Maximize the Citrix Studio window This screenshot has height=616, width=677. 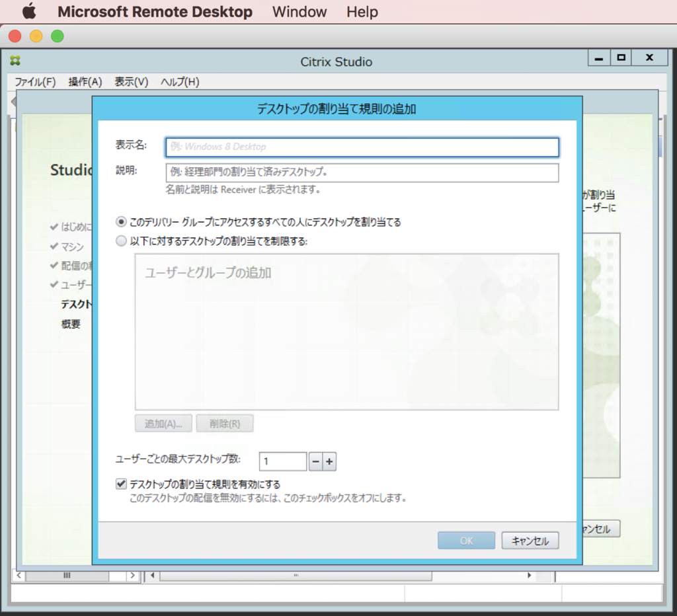tap(621, 58)
